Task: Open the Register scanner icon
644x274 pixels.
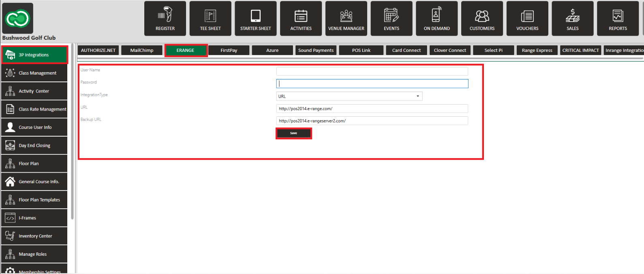Action: tap(165, 18)
